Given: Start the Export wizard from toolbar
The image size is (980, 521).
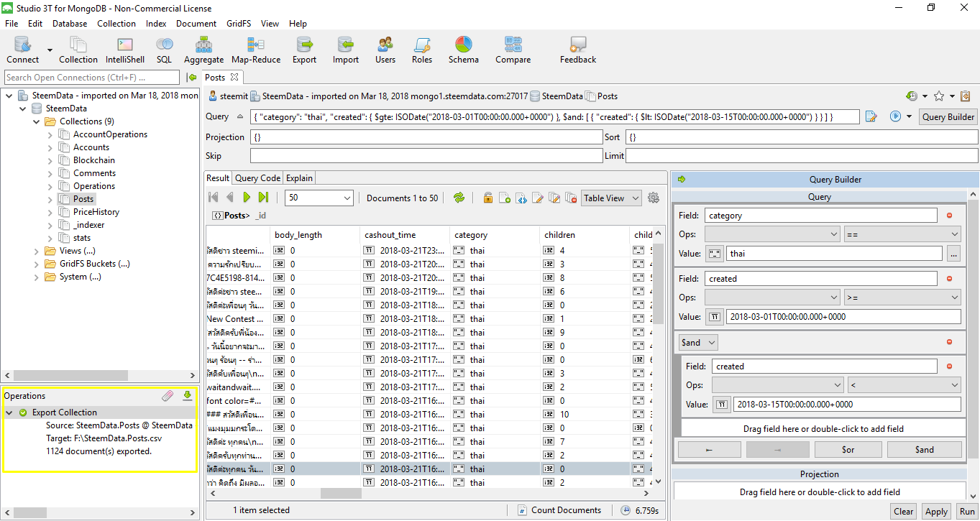Looking at the screenshot, I should [x=304, y=50].
